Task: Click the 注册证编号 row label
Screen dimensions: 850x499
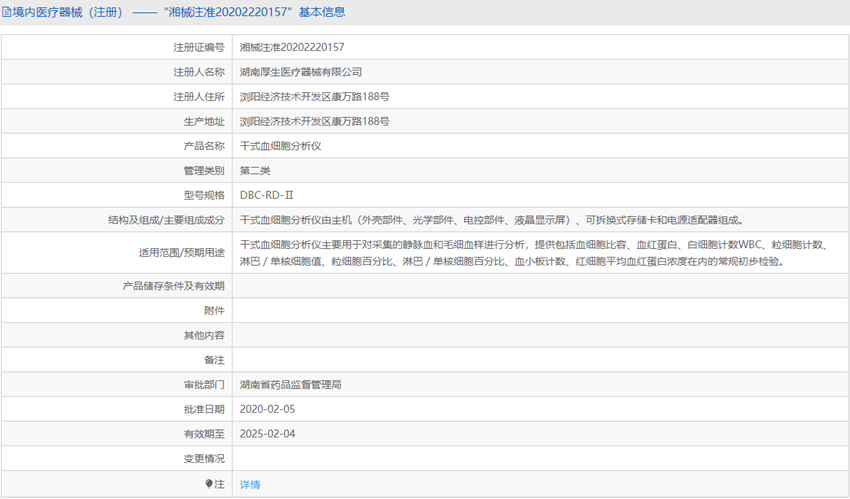Action: click(x=199, y=47)
